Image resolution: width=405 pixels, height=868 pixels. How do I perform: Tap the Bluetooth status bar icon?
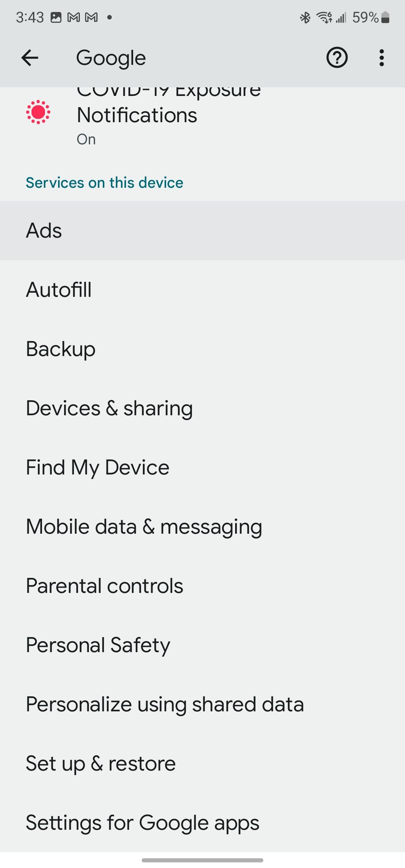(304, 17)
